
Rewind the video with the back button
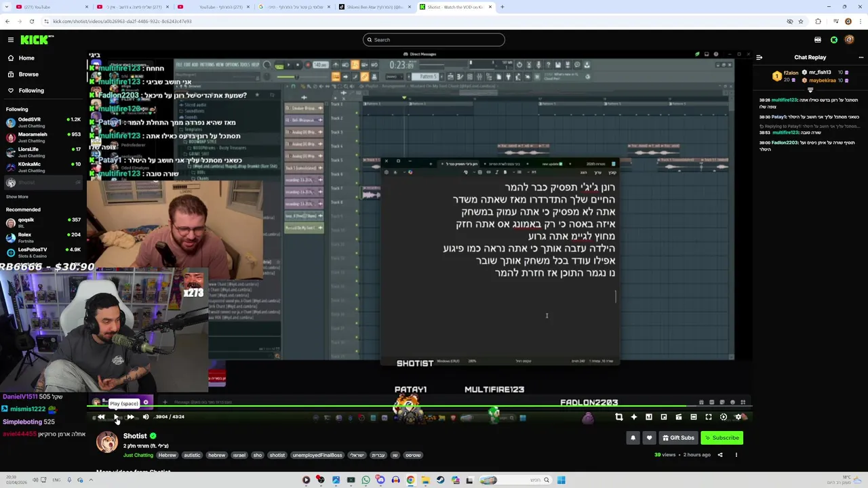click(101, 417)
